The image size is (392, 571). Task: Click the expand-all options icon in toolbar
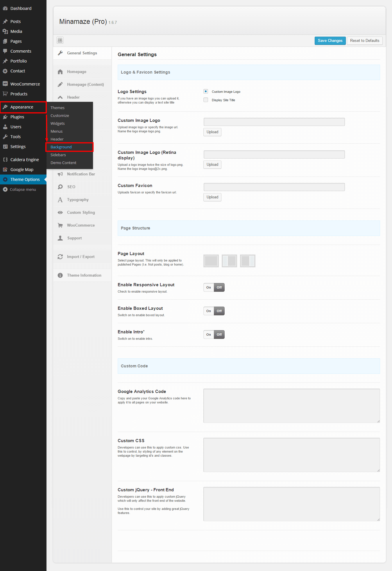click(60, 40)
